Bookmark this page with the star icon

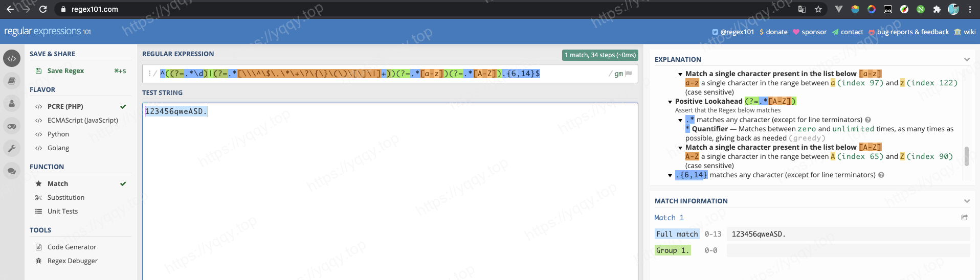(x=818, y=9)
